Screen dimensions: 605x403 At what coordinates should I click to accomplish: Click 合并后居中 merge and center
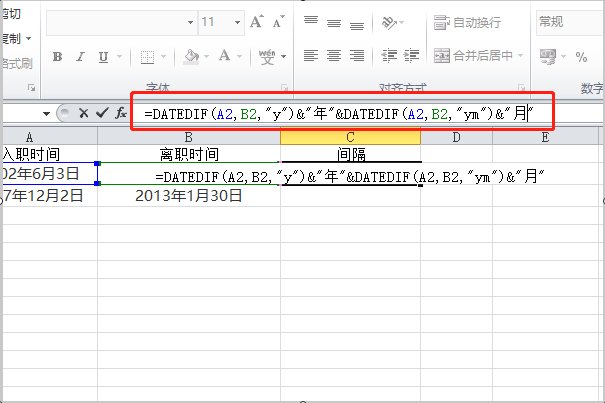[473, 56]
